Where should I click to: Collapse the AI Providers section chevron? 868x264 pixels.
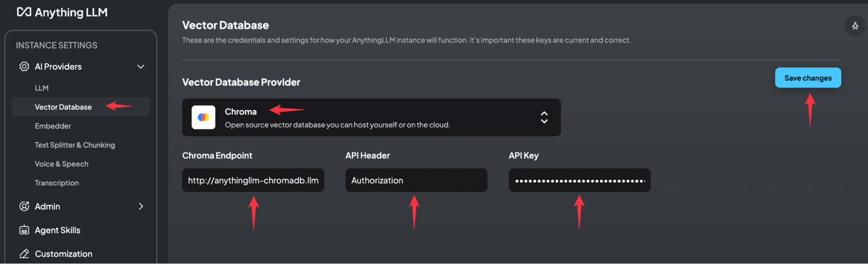tap(141, 67)
